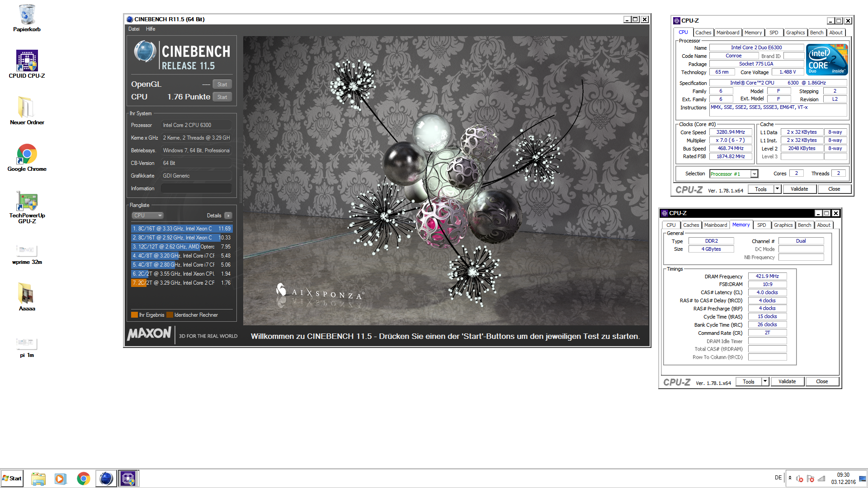Click Validate in lower CPU-Z window

pyautogui.click(x=787, y=381)
